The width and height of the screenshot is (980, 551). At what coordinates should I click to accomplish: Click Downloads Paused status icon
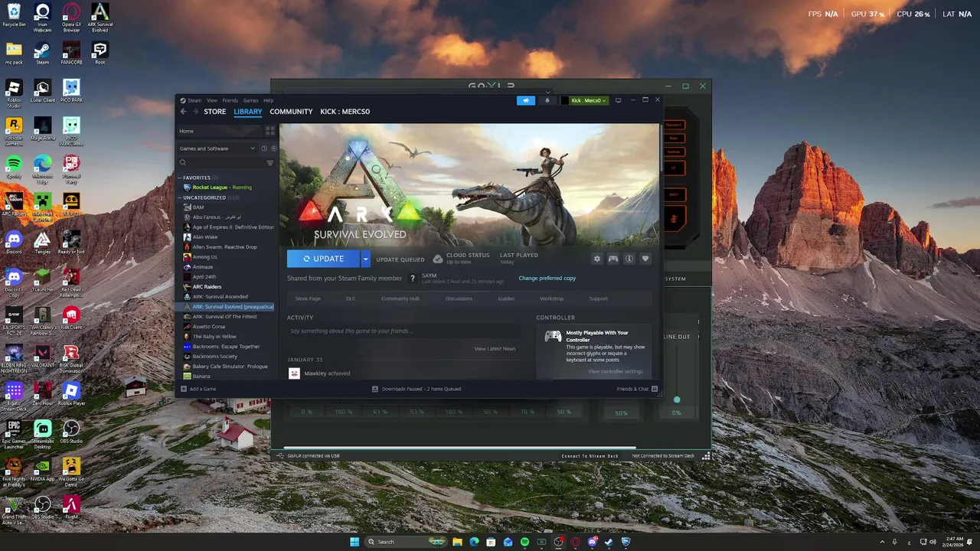[375, 389]
